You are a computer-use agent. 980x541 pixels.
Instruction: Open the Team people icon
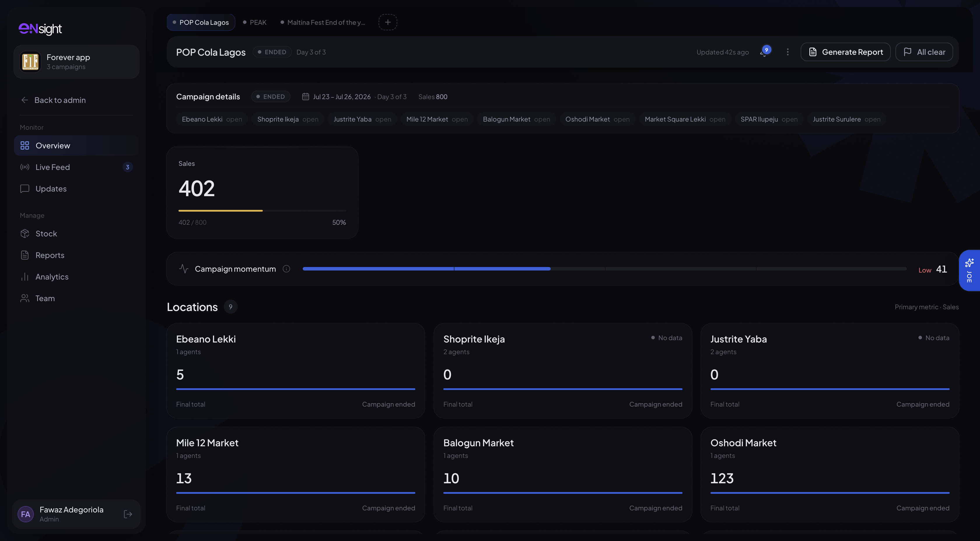point(25,298)
